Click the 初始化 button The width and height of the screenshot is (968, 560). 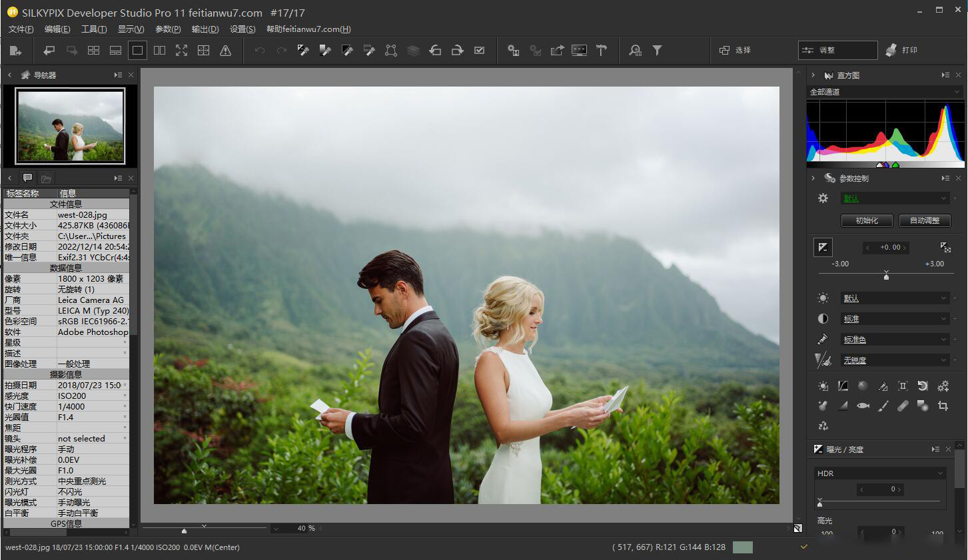point(867,220)
